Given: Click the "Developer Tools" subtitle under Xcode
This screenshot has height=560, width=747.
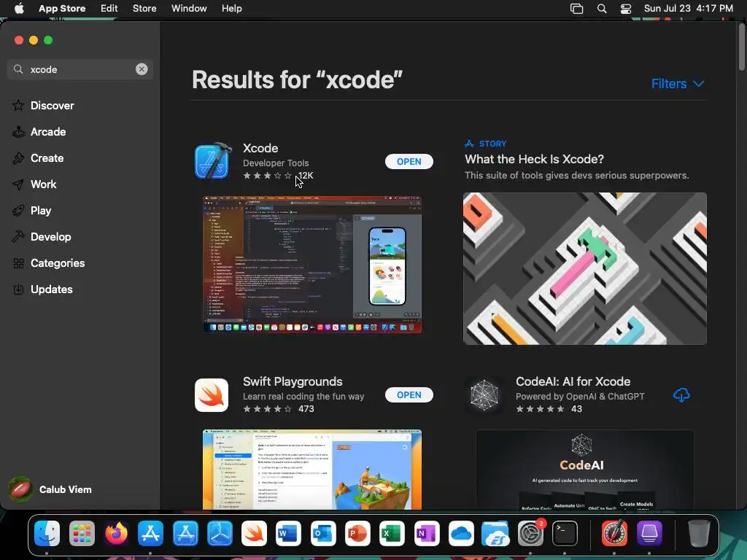Looking at the screenshot, I should coord(275,163).
